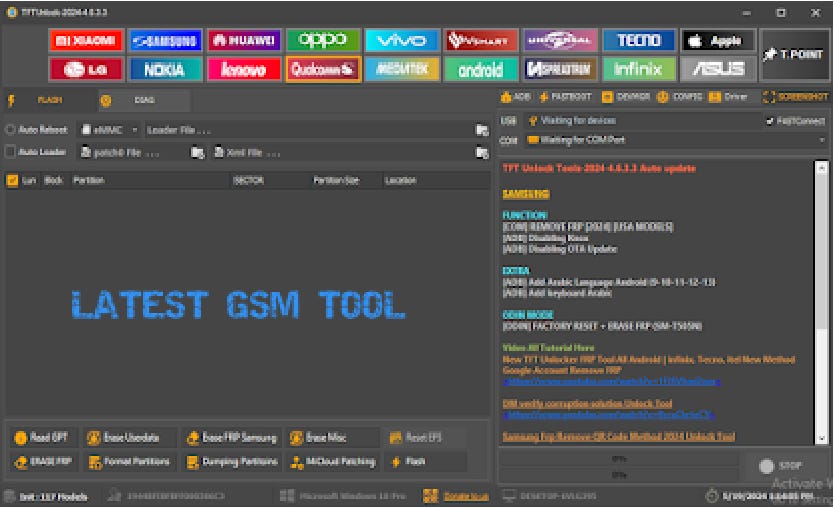This screenshot has width=834, height=508.
Task: Open the Donate Now link
Action: (466, 496)
